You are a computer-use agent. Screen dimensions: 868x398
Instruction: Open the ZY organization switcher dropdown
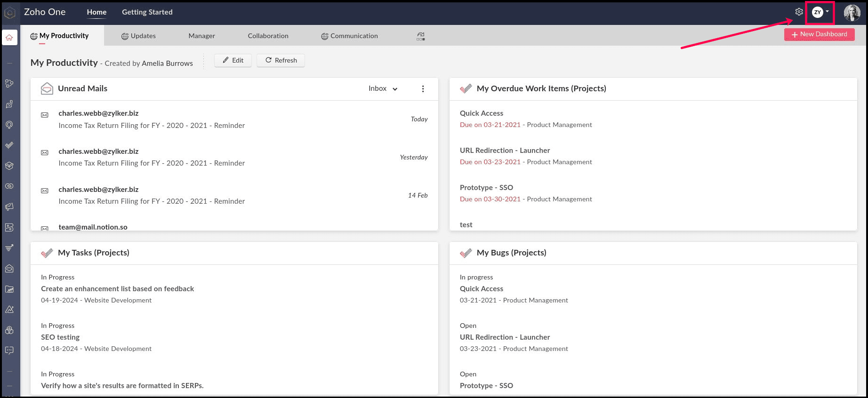tap(820, 12)
